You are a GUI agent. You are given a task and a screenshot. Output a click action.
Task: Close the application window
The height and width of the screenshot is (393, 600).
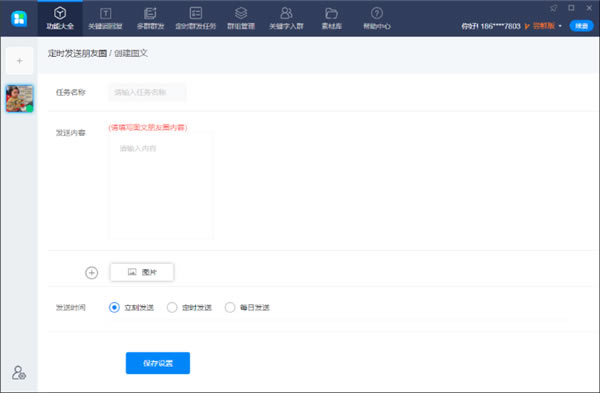[x=589, y=8]
